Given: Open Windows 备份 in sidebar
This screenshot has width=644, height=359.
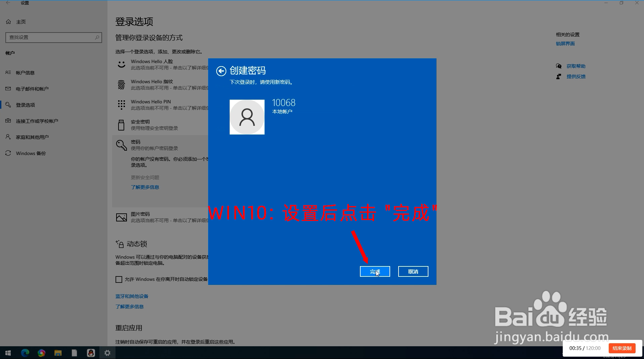Looking at the screenshot, I should tap(54, 153).
